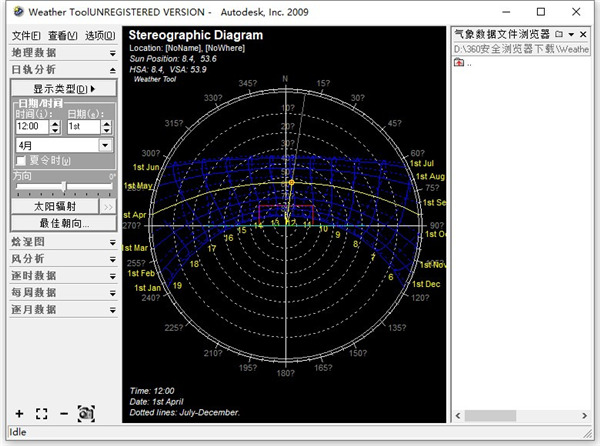Click the parent folder up icon
Image resolution: width=600 pixels, height=446 pixels.
tap(459, 63)
